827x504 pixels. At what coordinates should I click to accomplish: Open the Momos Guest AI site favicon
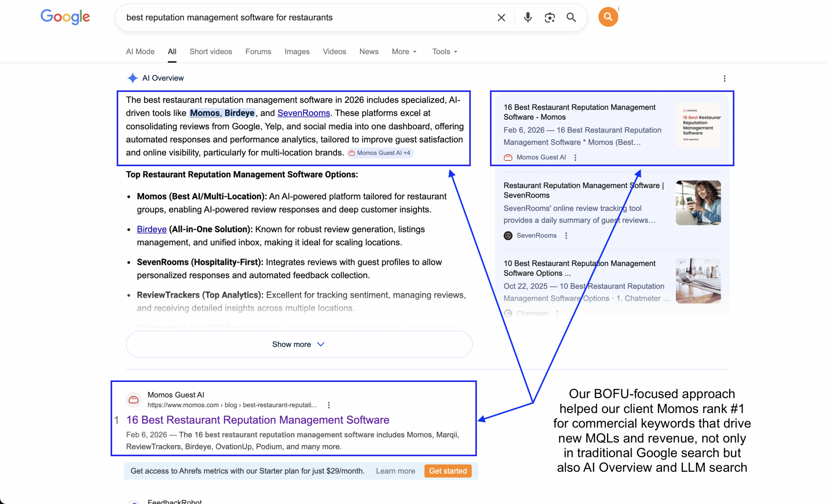coord(133,399)
